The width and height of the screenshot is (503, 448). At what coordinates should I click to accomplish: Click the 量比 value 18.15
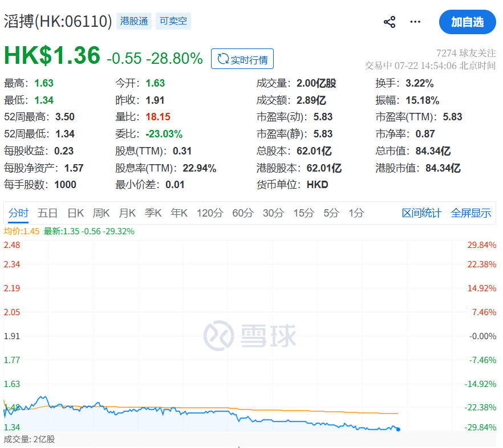(x=158, y=117)
